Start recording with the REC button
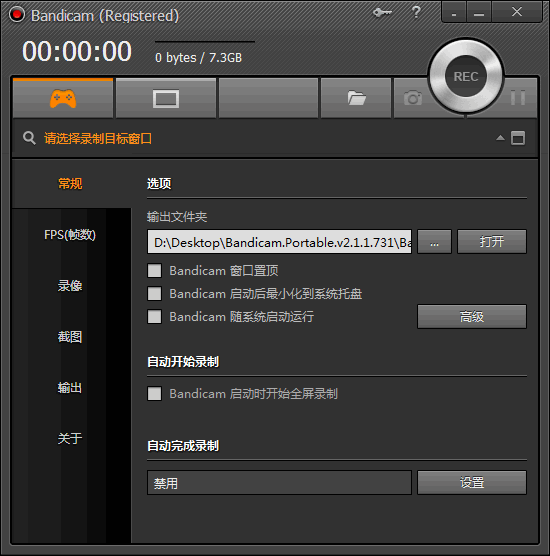The height and width of the screenshot is (556, 550). (x=466, y=76)
